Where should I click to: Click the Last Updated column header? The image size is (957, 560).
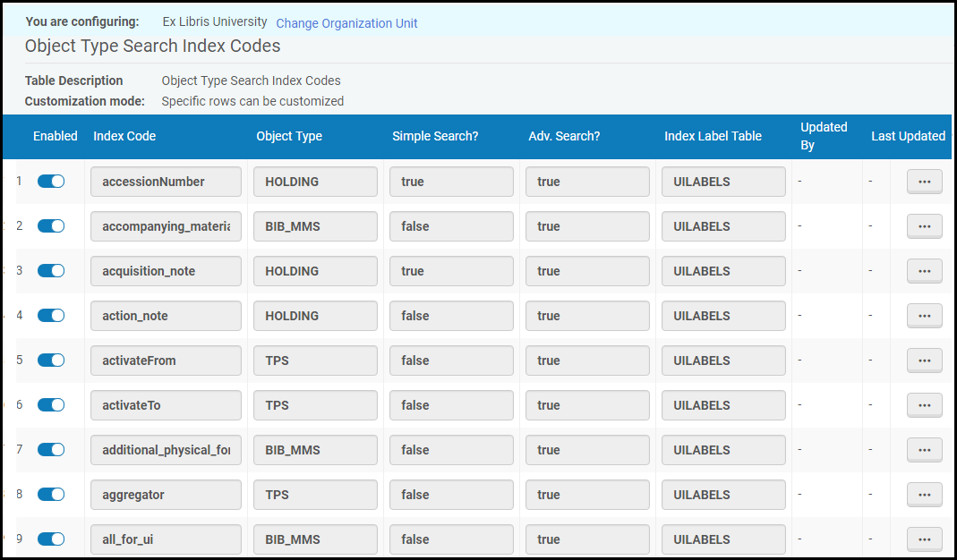tap(908, 136)
